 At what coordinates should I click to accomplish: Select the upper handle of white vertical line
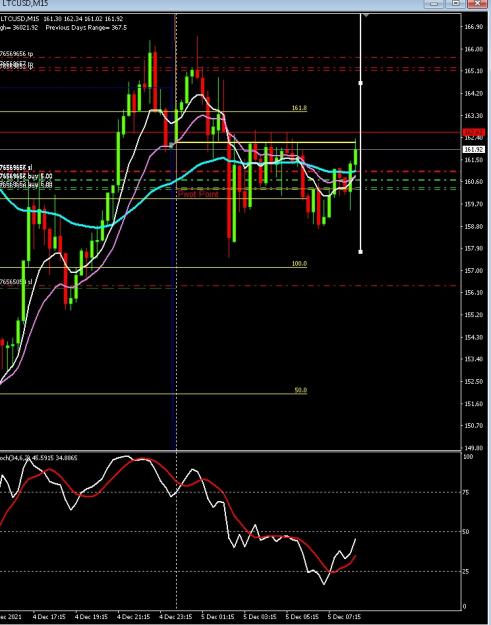pyautogui.click(x=361, y=83)
